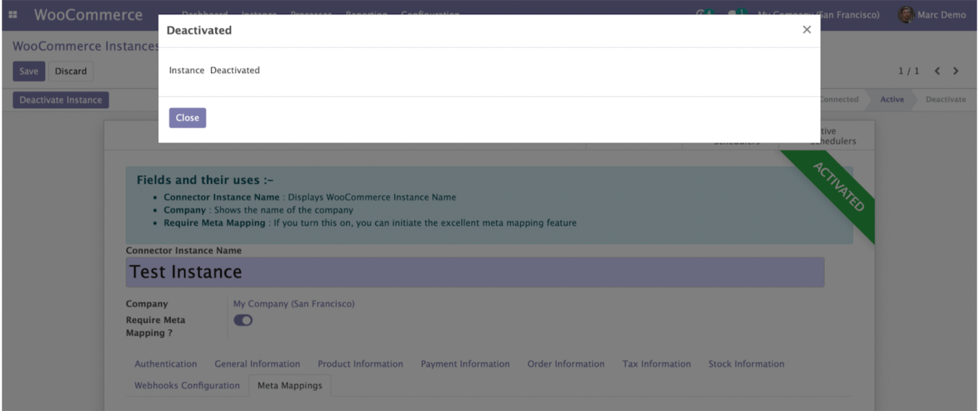The height and width of the screenshot is (411, 980).
Task: Open Webhooks Configuration tab
Action: point(187,386)
